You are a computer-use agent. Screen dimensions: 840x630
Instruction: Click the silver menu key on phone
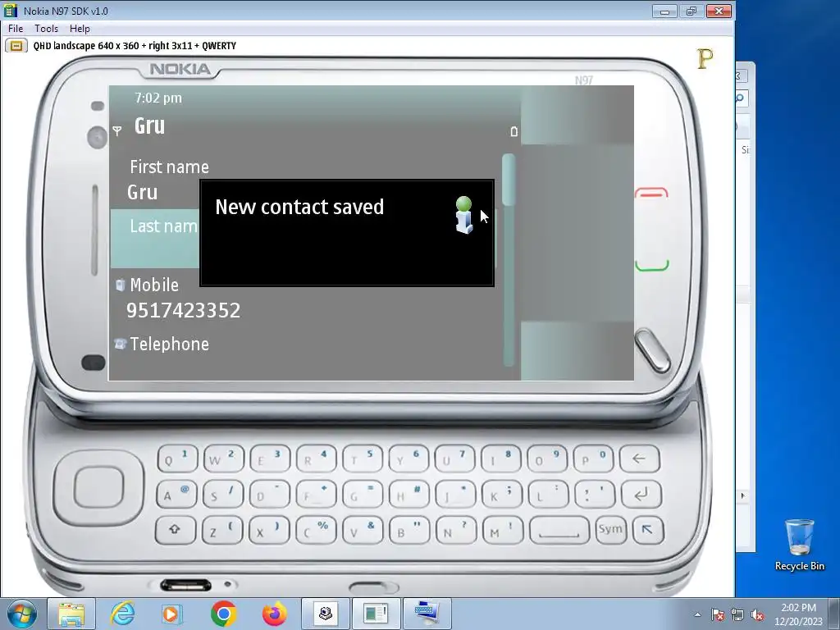652,351
